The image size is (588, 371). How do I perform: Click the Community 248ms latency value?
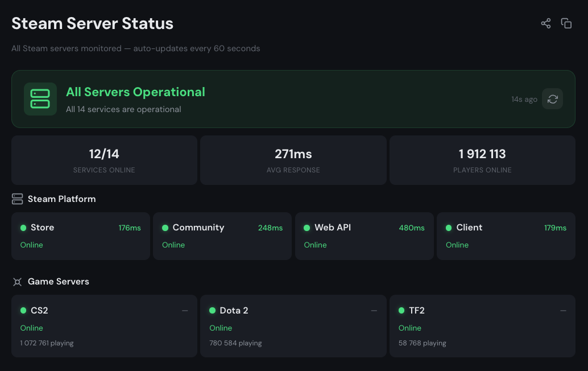coord(270,228)
